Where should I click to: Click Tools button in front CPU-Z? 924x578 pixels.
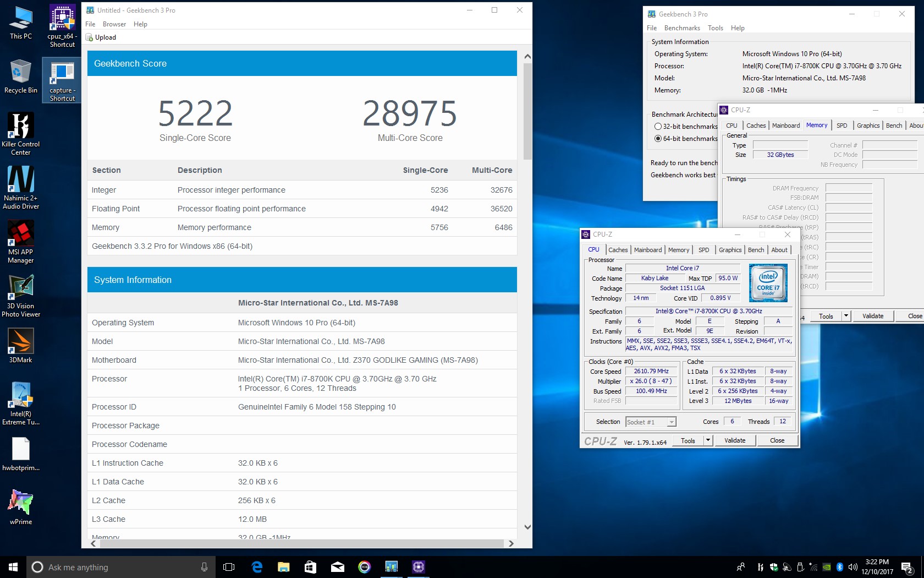[x=688, y=440]
